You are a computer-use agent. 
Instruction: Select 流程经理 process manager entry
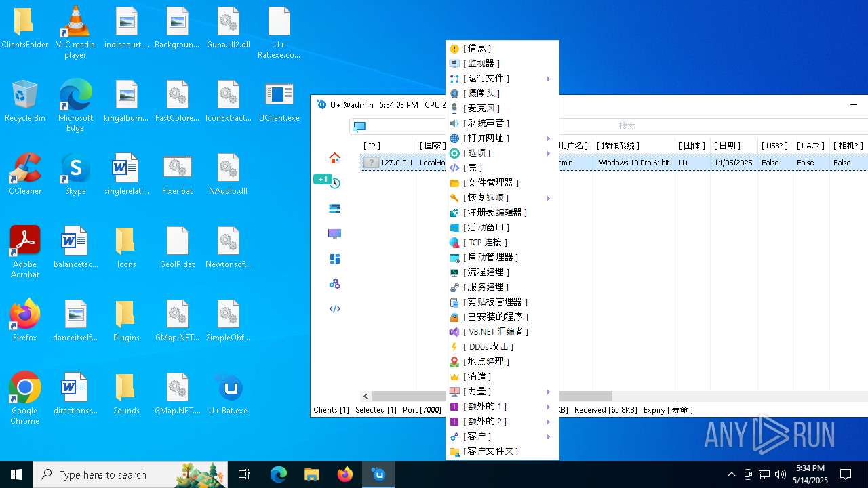[x=502, y=272]
